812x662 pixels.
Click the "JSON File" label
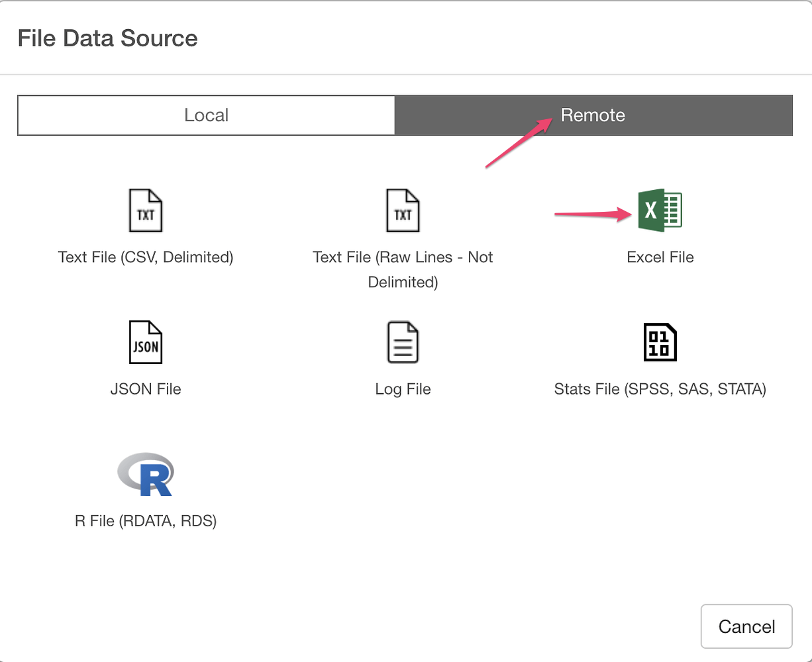pos(146,389)
